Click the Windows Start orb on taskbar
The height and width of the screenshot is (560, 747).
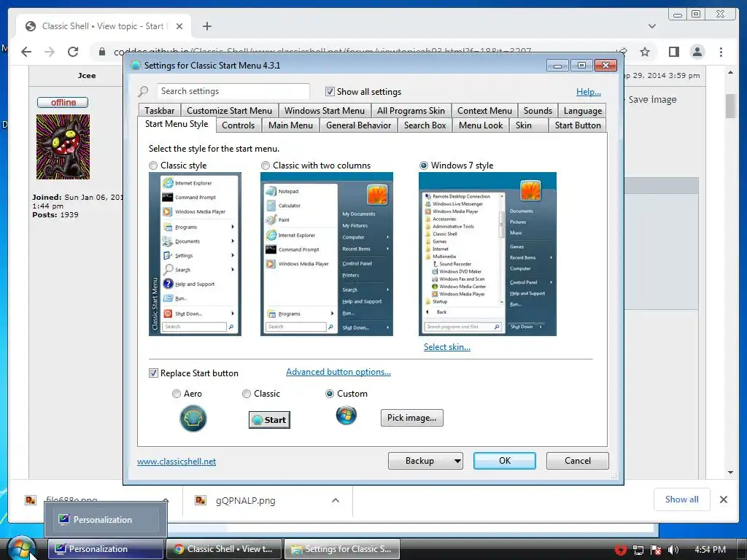tap(21, 548)
